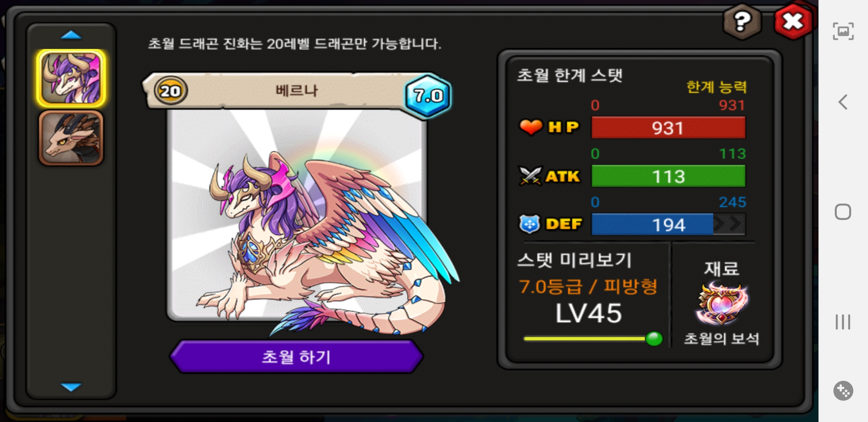Select the brown dragon thumbnail

click(x=71, y=138)
